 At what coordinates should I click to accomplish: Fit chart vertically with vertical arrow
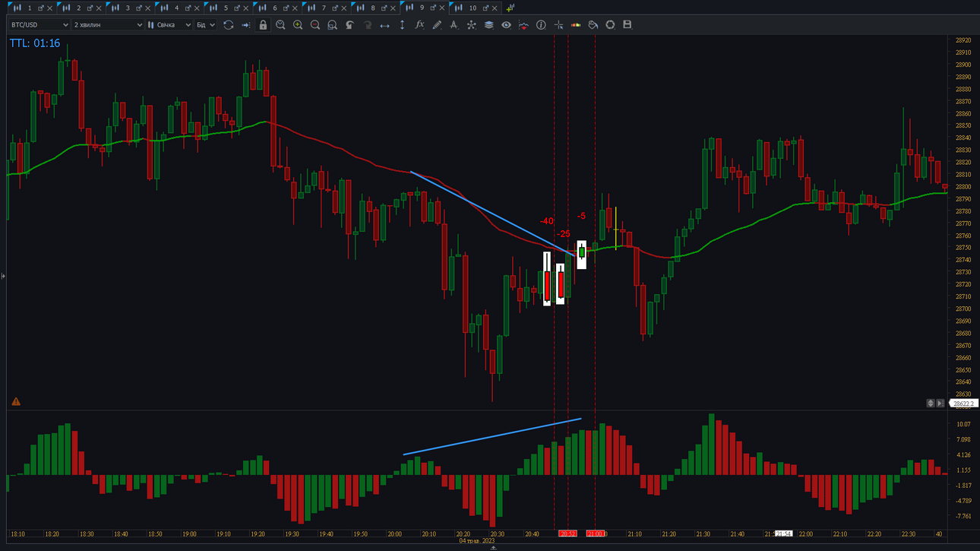(x=402, y=25)
